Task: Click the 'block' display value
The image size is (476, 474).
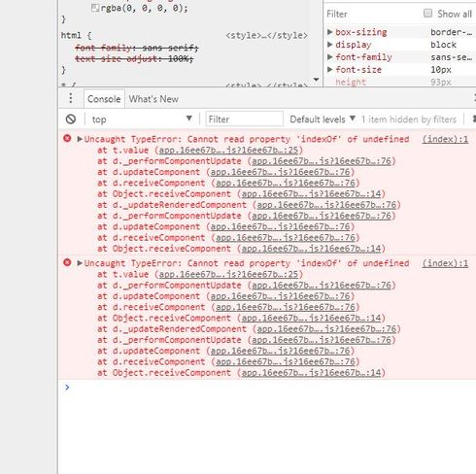Action: (443, 45)
